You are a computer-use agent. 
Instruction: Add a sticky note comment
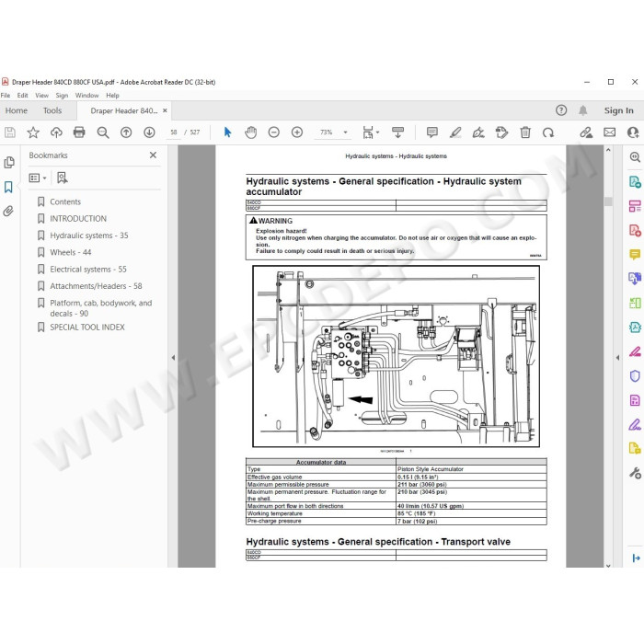tap(431, 132)
